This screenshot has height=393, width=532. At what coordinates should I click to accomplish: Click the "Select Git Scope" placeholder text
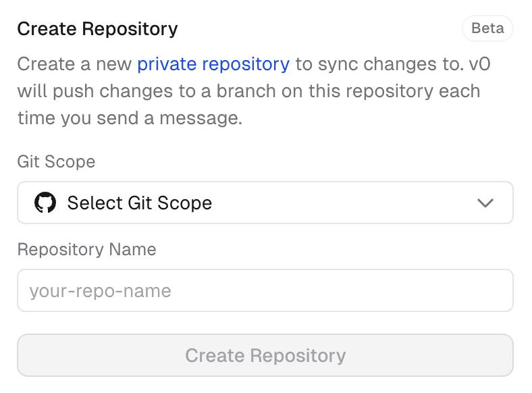140,203
